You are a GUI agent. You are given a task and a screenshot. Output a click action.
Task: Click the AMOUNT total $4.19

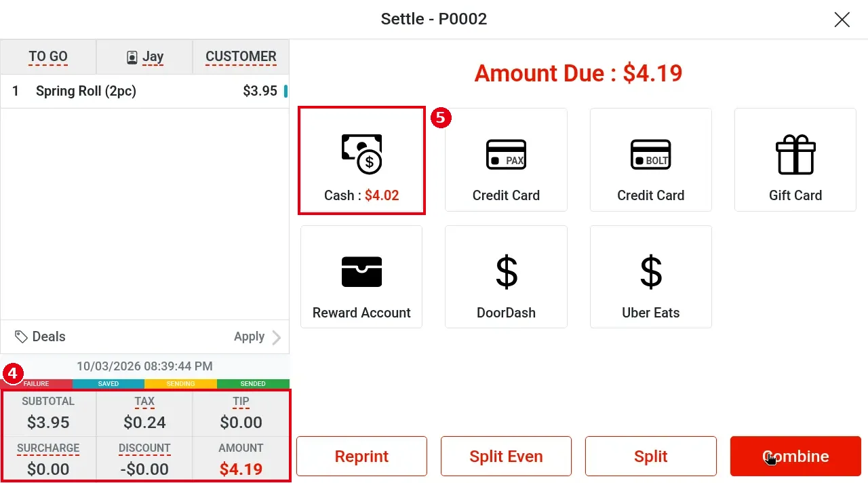[241, 459]
